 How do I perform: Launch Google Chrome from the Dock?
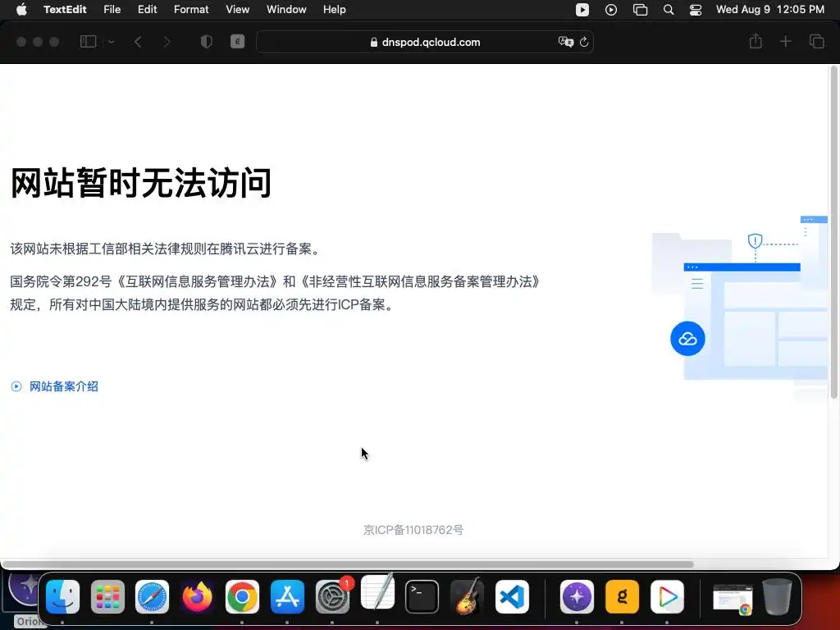(242, 597)
